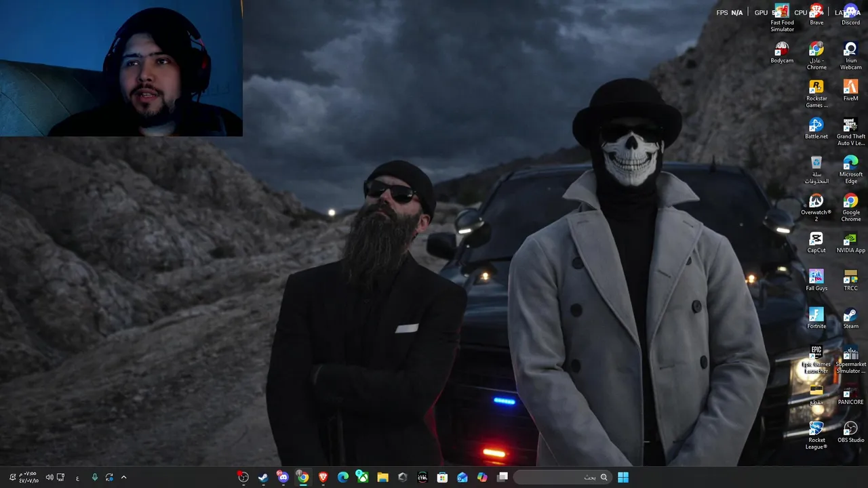Switch to Brave on the taskbar

coord(323,477)
